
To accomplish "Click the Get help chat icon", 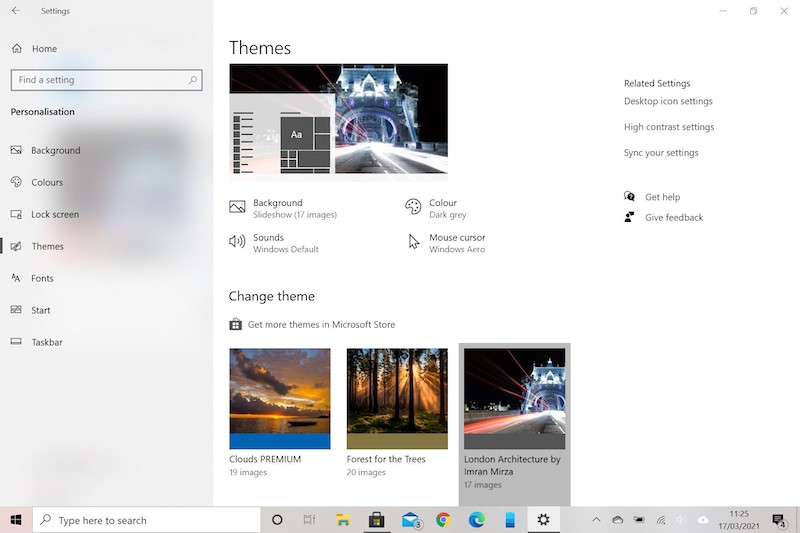I will point(629,196).
